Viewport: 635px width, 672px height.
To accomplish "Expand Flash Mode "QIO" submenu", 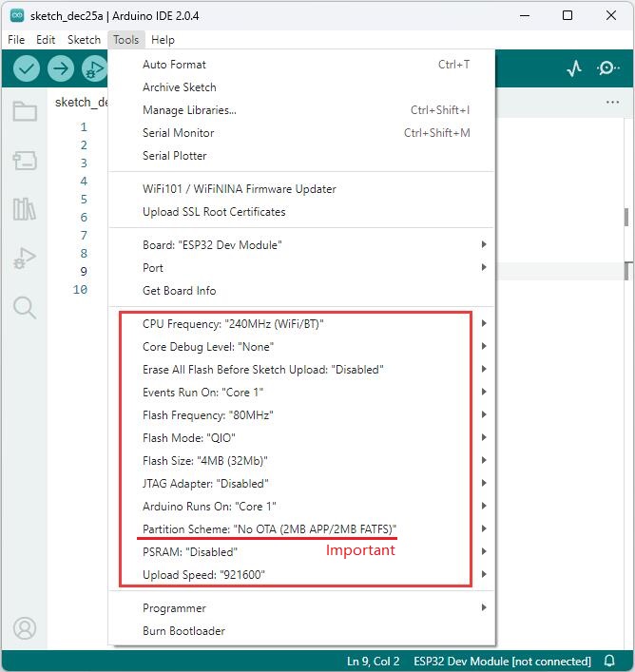I will [301, 438].
